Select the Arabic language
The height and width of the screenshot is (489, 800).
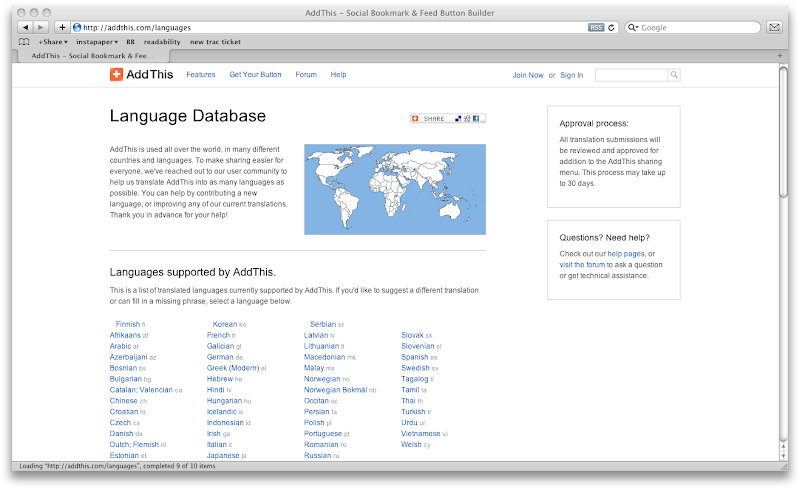(120, 346)
